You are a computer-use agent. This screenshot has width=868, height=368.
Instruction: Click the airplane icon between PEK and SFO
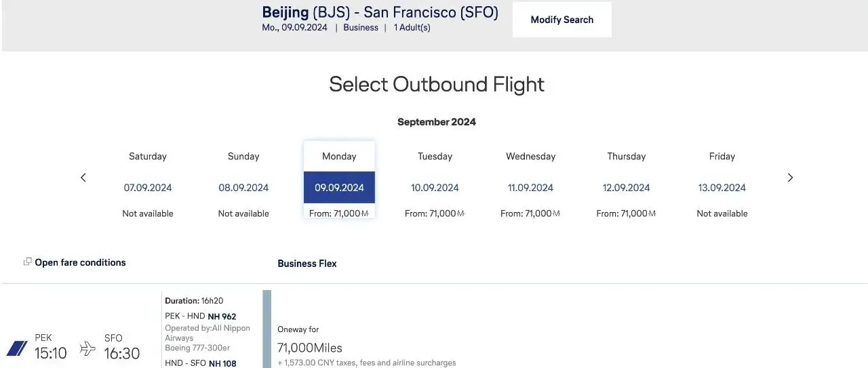pos(87,348)
